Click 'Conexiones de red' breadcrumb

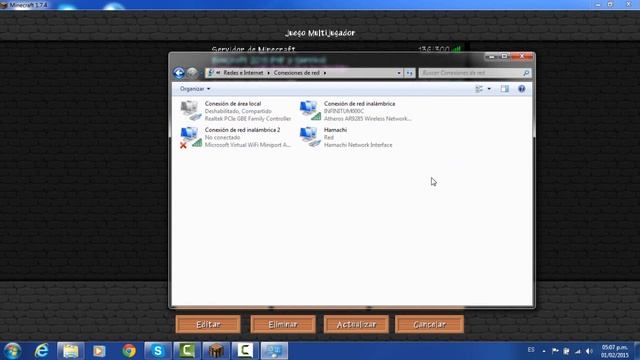pos(297,73)
